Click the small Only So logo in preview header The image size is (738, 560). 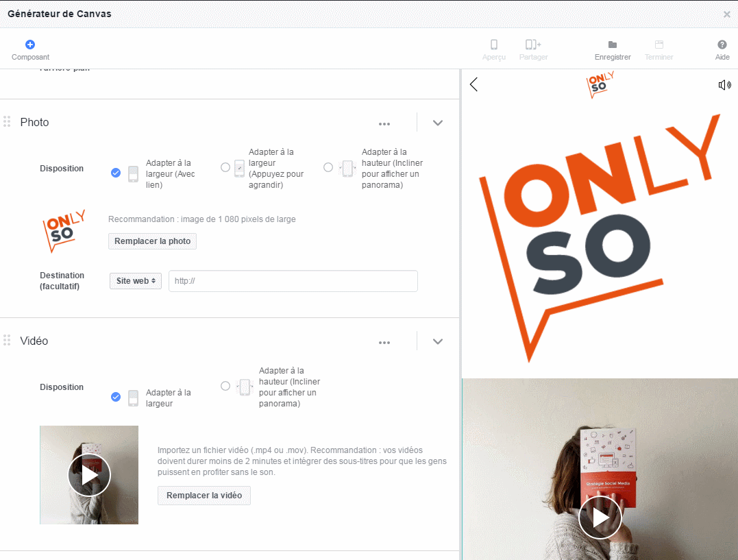point(600,84)
